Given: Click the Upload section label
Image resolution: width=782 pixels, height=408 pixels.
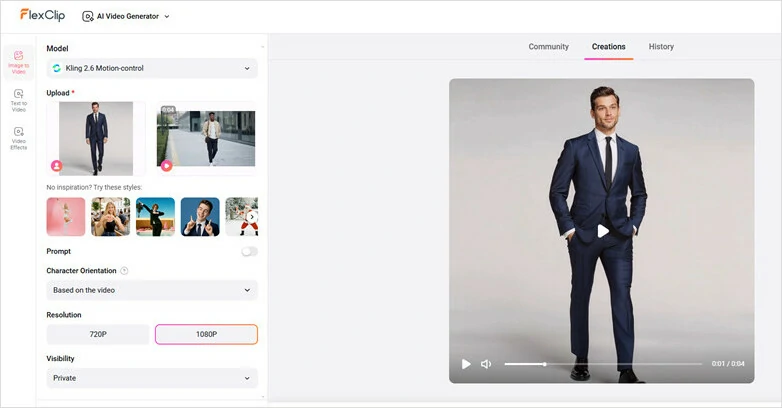Looking at the screenshot, I should pos(58,93).
